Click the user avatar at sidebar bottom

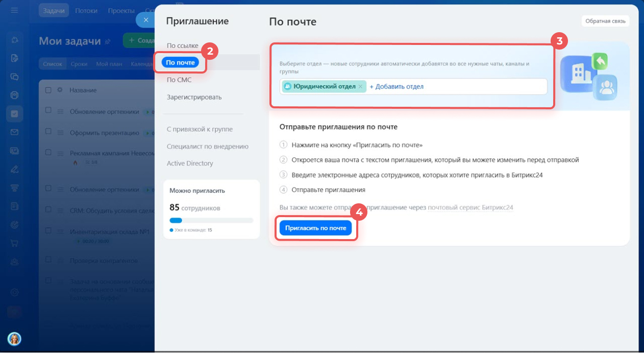[14, 338]
